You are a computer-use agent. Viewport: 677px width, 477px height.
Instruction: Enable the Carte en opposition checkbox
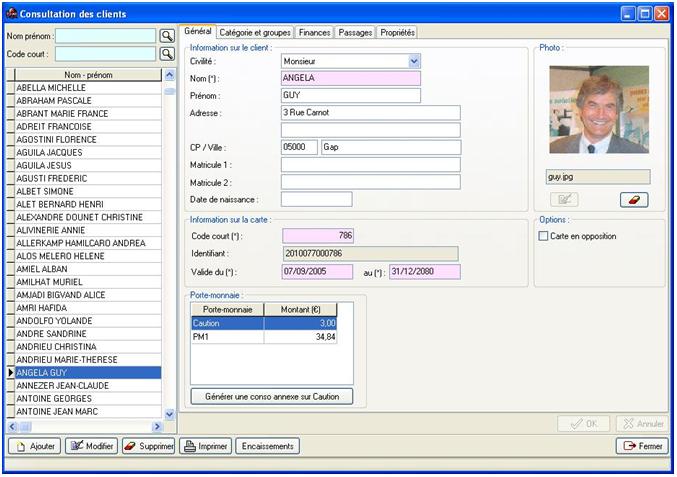(x=544, y=236)
